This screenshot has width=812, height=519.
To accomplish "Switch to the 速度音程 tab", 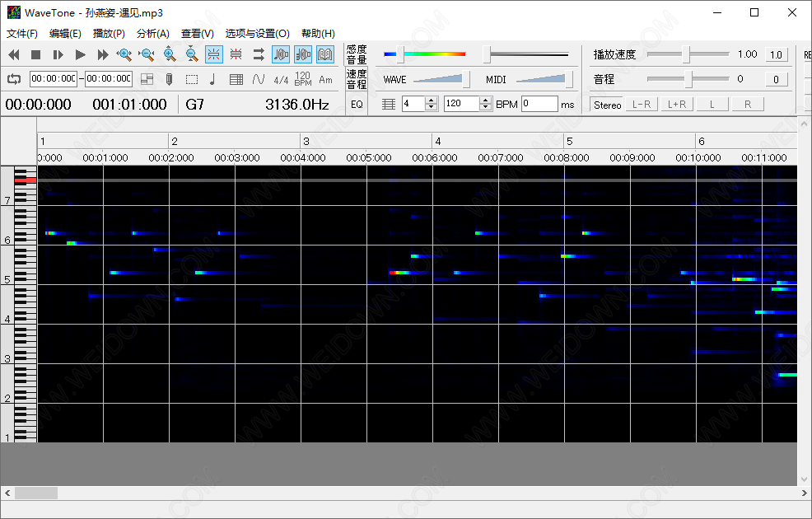I will pos(357,79).
